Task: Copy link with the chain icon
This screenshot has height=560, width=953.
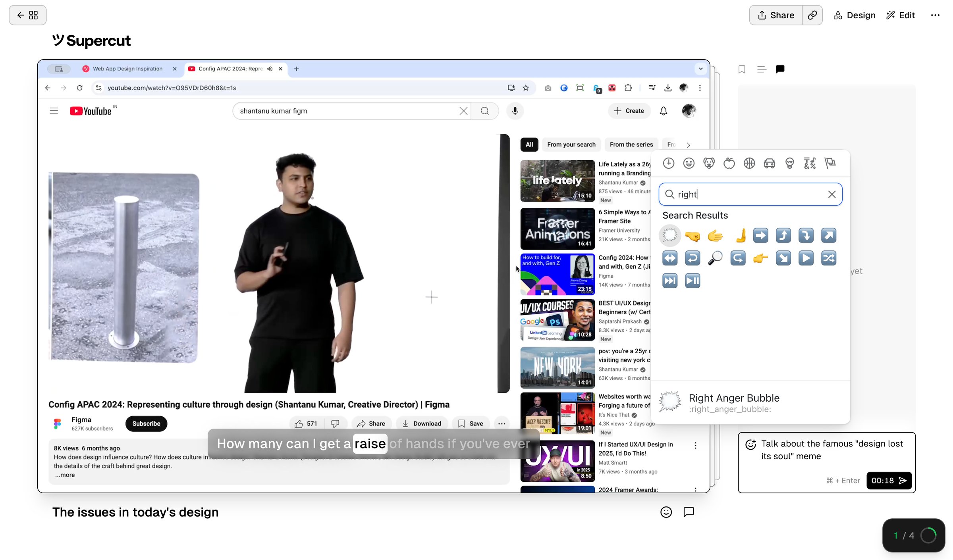Action: coord(812,15)
